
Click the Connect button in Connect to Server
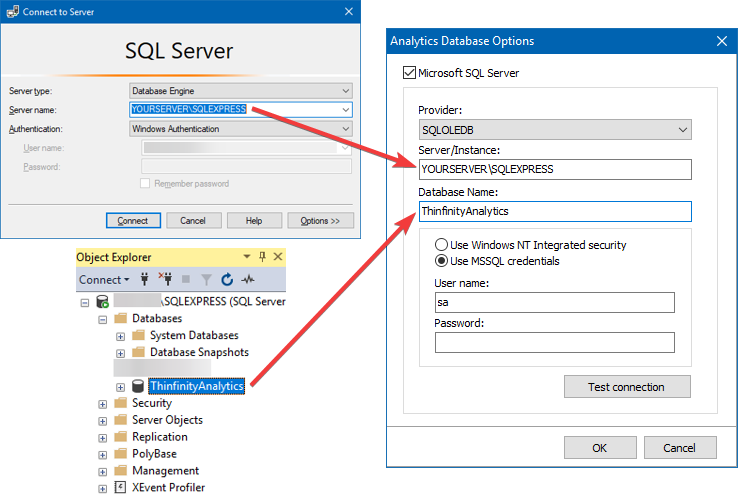(x=133, y=220)
